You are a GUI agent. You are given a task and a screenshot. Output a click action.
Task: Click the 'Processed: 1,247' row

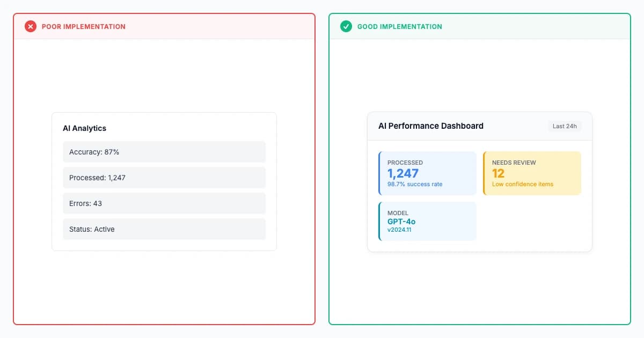tap(164, 178)
